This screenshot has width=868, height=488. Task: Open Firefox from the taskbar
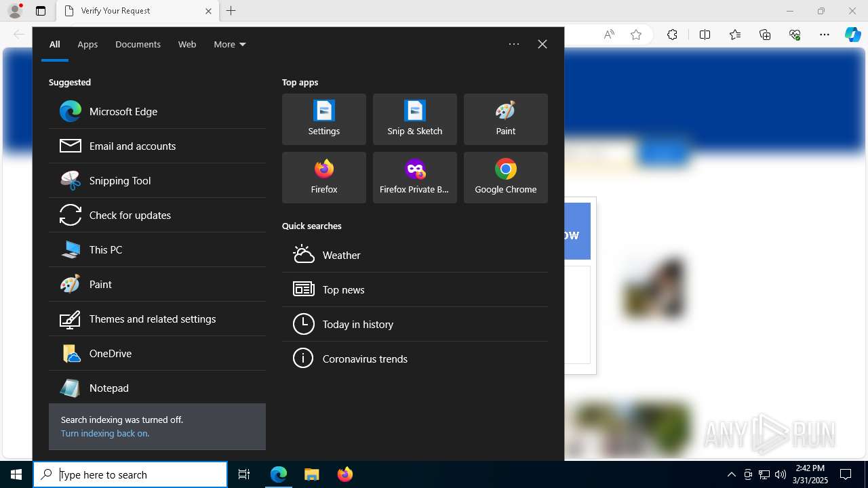click(344, 474)
